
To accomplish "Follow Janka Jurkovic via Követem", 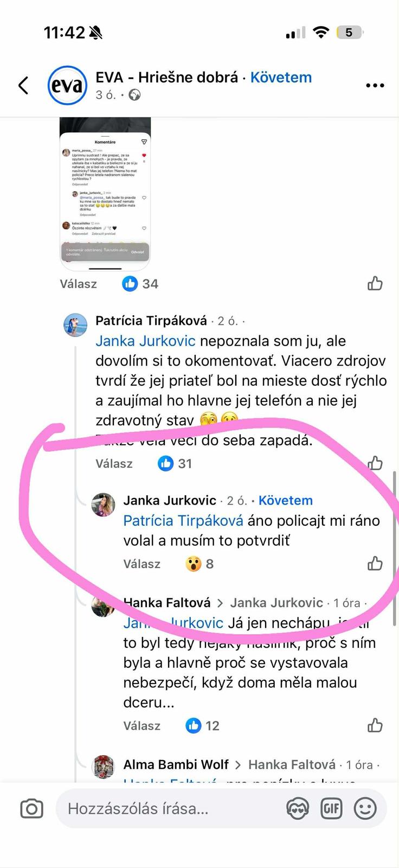I will pyautogui.click(x=285, y=500).
